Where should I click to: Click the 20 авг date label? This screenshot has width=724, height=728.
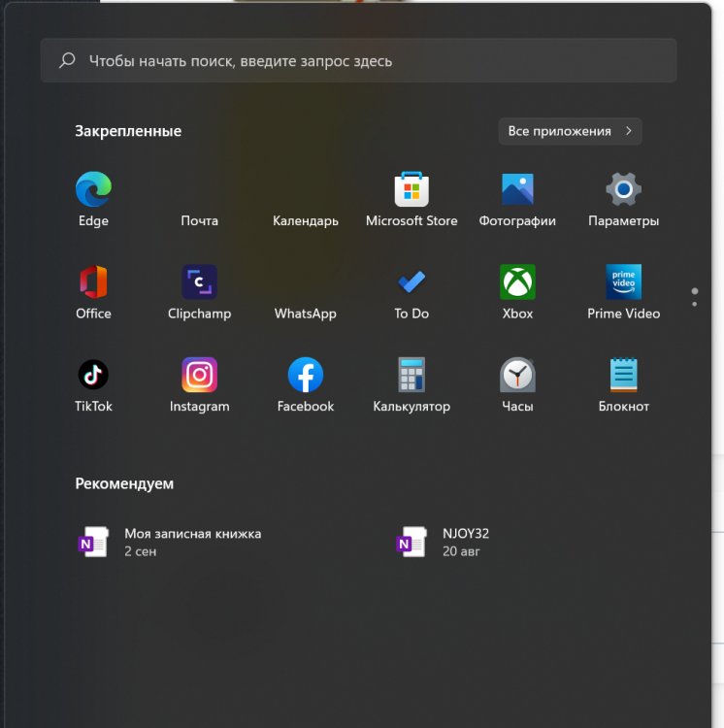tap(461, 551)
